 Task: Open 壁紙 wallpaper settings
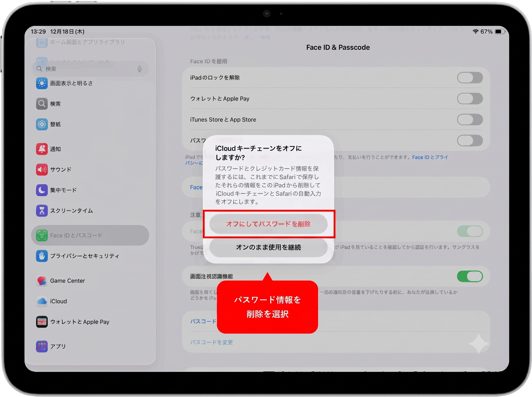(x=90, y=124)
